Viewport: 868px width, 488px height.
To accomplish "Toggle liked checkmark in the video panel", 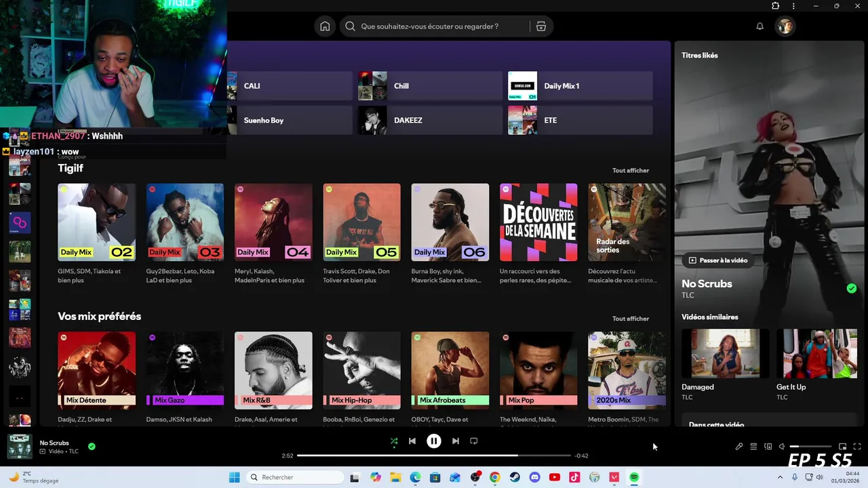I will point(852,288).
